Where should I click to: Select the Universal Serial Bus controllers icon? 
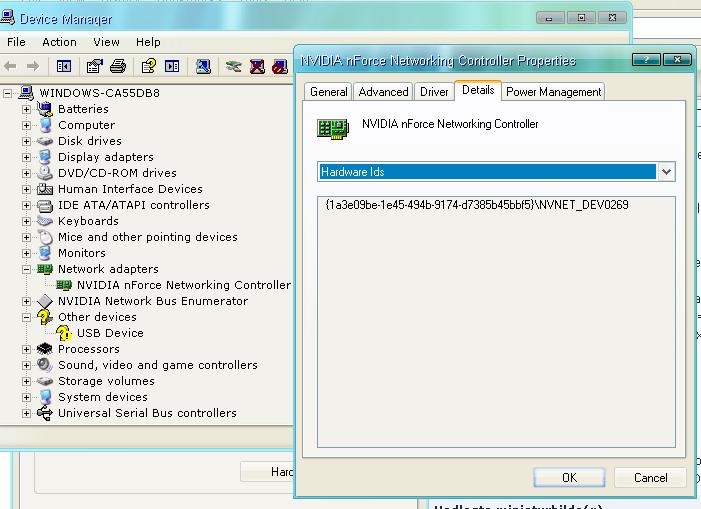pyautogui.click(x=45, y=413)
